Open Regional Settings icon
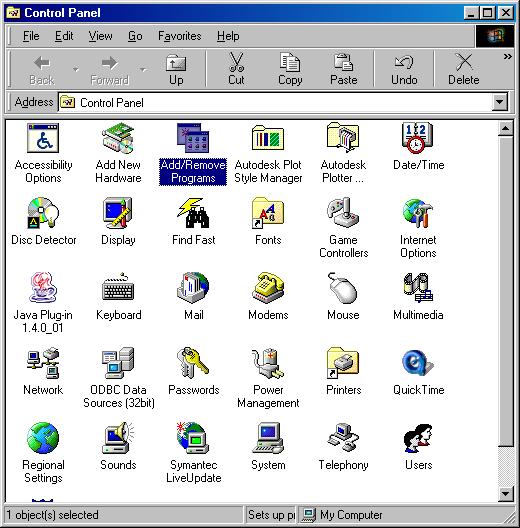The height and width of the screenshot is (528, 520). point(43,438)
